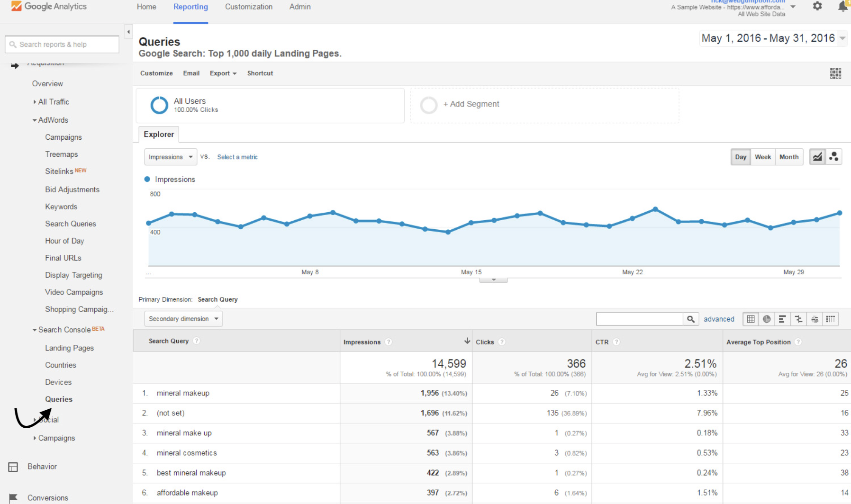Select the Percentage pie chart view icon

[x=767, y=319]
